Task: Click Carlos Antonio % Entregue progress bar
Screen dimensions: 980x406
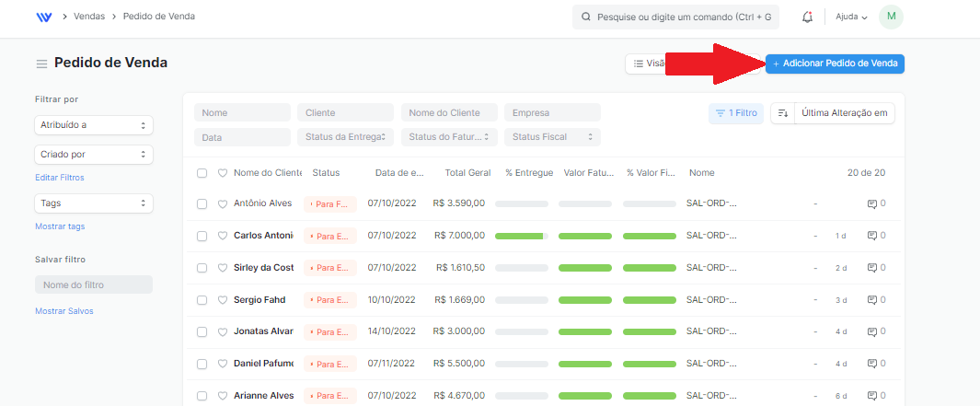Action: pos(522,236)
